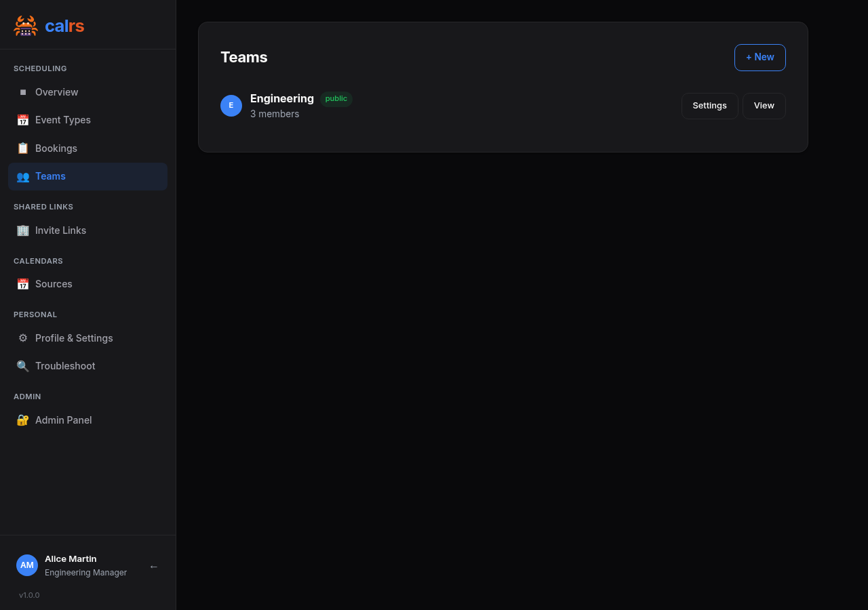Open the Bookings menu item
The width and height of the screenshot is (868, 610).
[x=56, y=148]
